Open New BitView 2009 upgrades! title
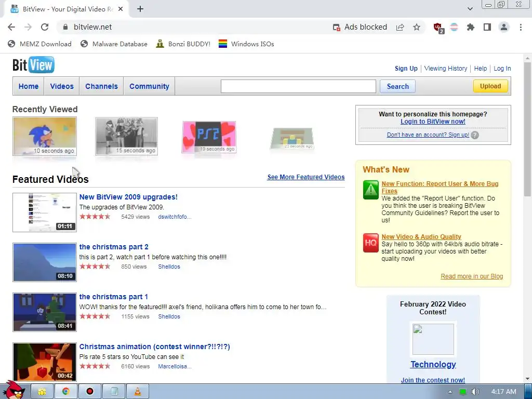 [x=128, y=197]
